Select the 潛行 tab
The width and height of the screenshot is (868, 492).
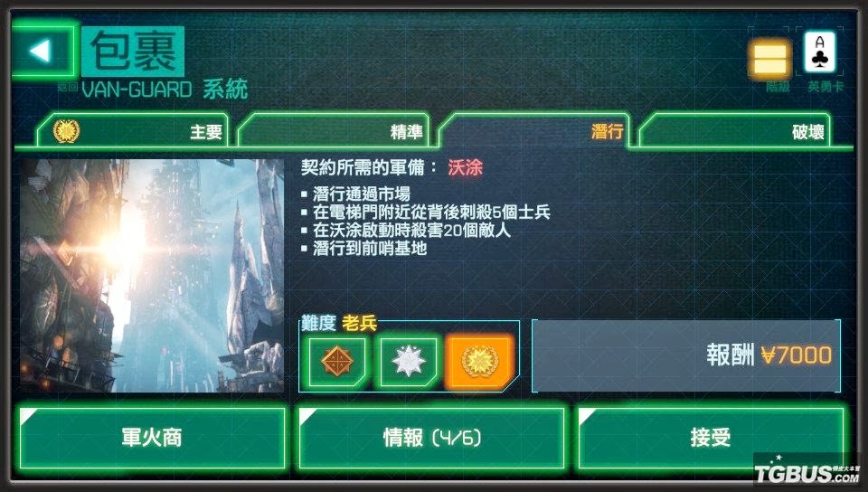click(534, 131)
